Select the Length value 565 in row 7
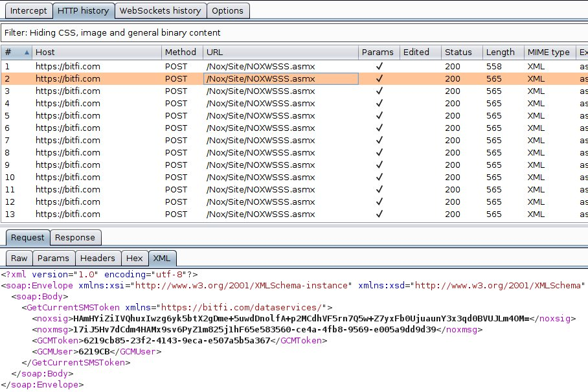This screenshot has height=392, width=588. (494, 141)
